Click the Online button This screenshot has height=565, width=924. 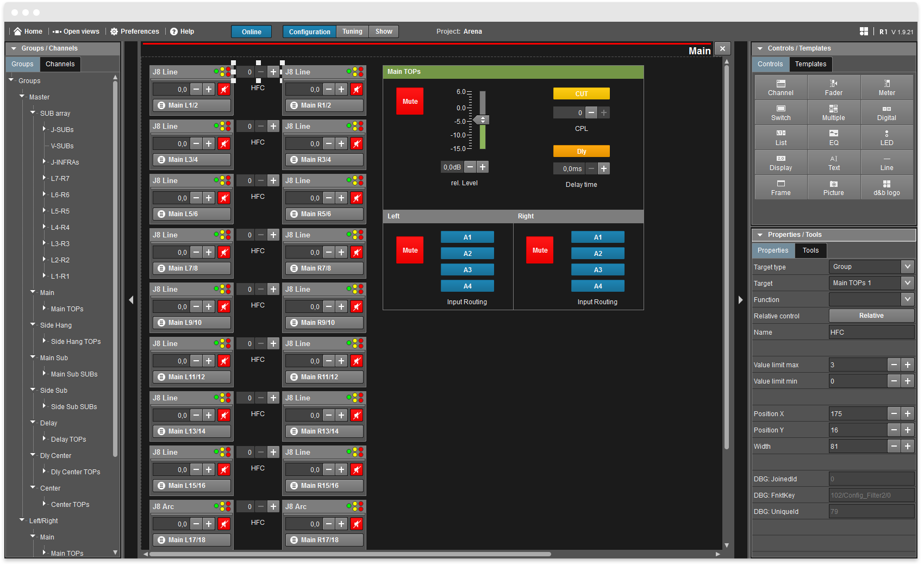click(x=252, y=32)
